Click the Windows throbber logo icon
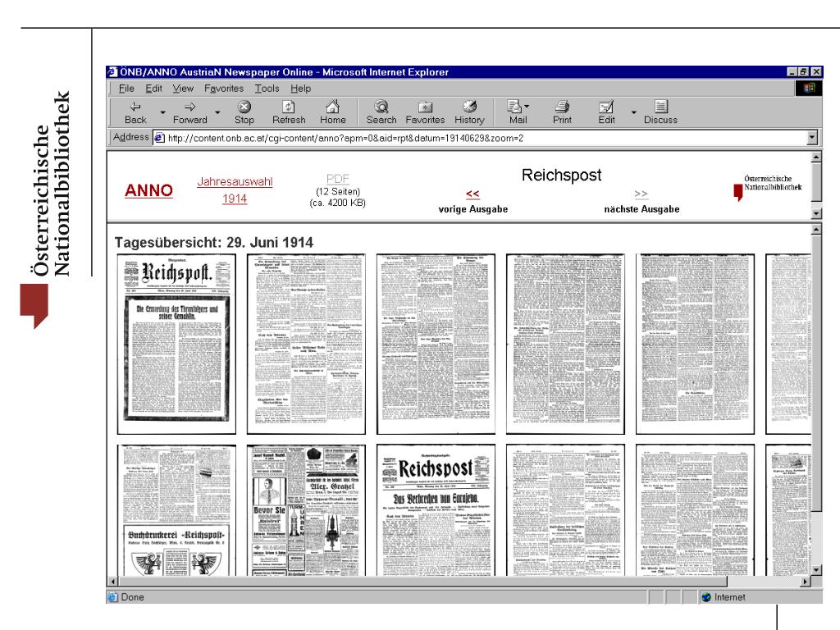This screenshot has height=630, width=840. (x=809, y=88)
